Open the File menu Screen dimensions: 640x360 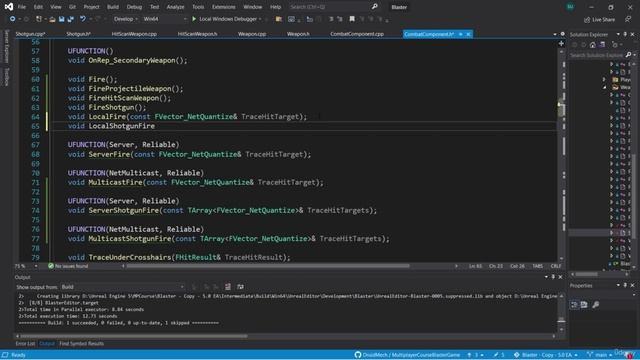22,7
